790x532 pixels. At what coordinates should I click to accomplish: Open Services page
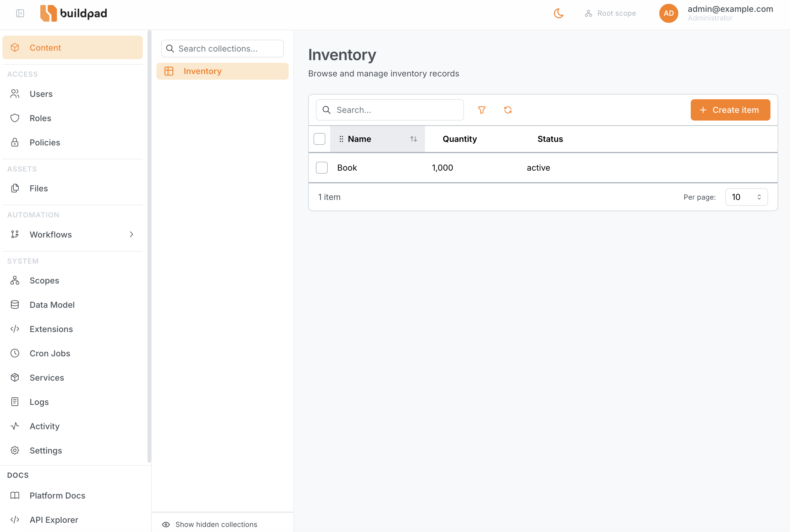tap(73, 378)
